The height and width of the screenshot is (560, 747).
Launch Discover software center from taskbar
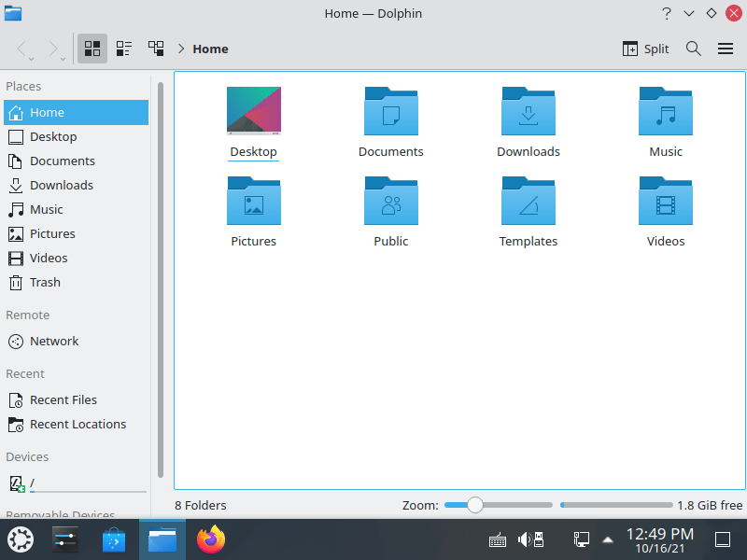[114, 540]
